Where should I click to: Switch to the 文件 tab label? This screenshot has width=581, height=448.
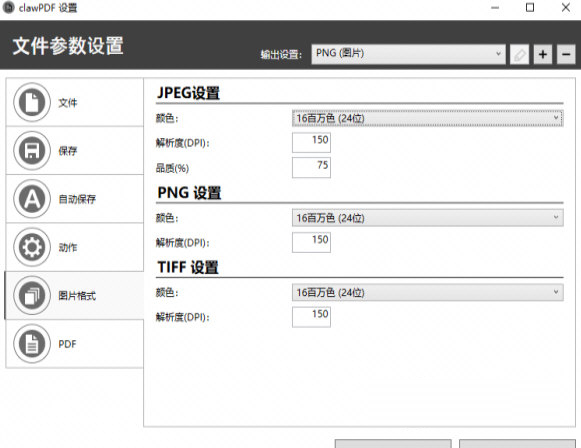click(68, 103)
